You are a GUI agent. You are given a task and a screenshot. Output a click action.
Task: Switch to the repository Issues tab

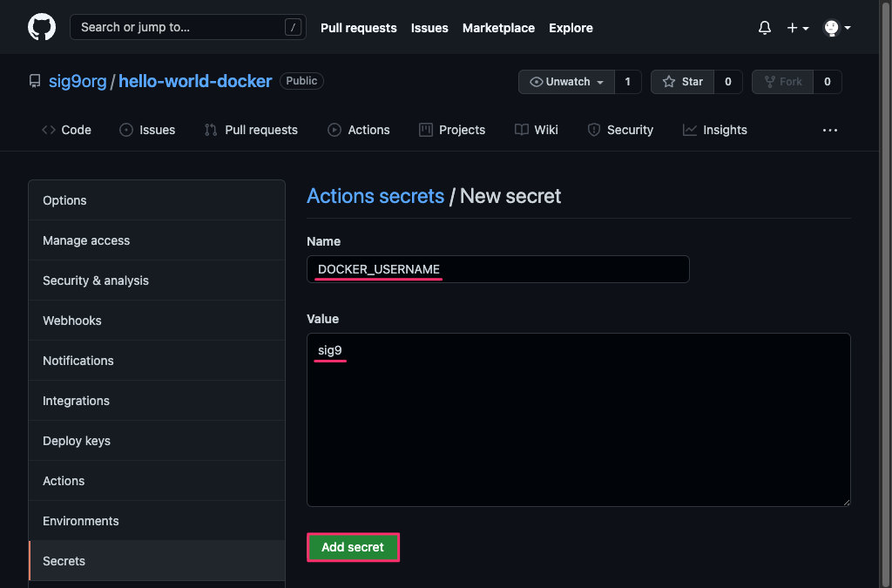click(147, 130)
